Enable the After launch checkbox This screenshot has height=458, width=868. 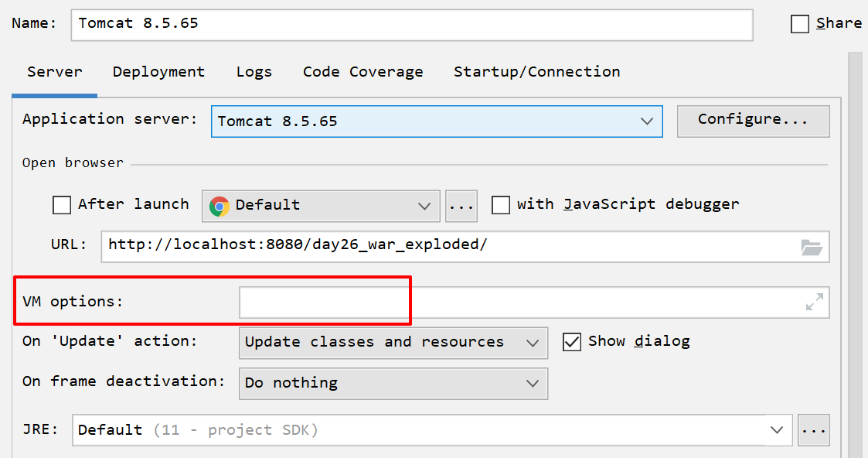61,205
